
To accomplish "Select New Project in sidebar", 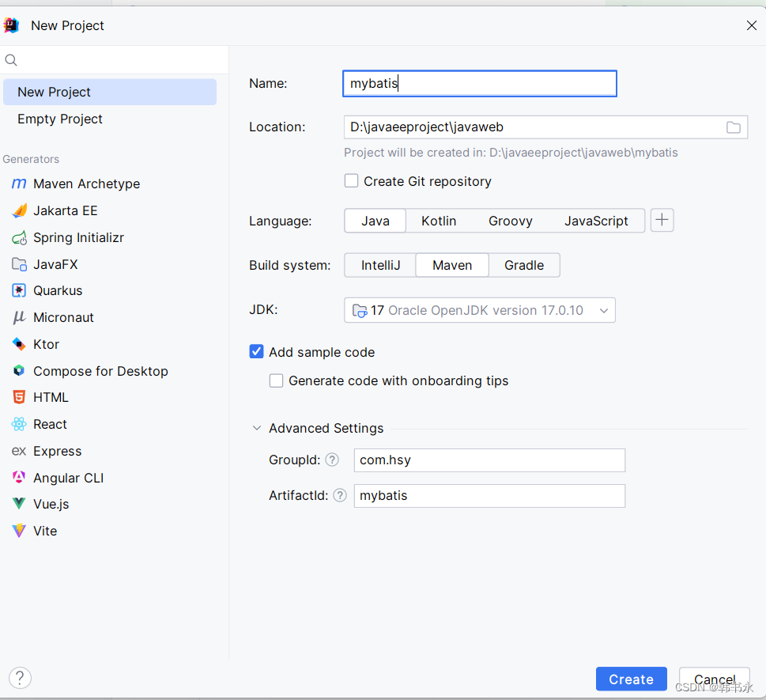I will coord(110,92).
